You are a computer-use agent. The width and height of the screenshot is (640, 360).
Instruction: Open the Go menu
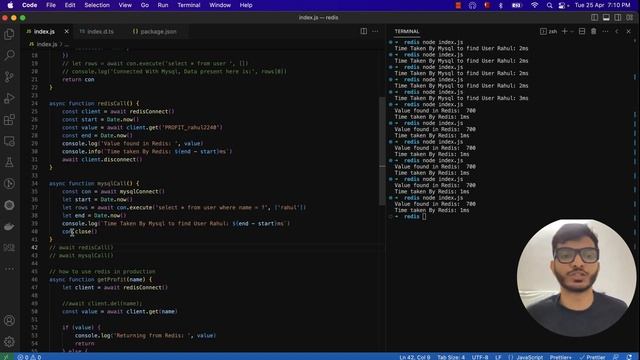click(x=144, y=5)
